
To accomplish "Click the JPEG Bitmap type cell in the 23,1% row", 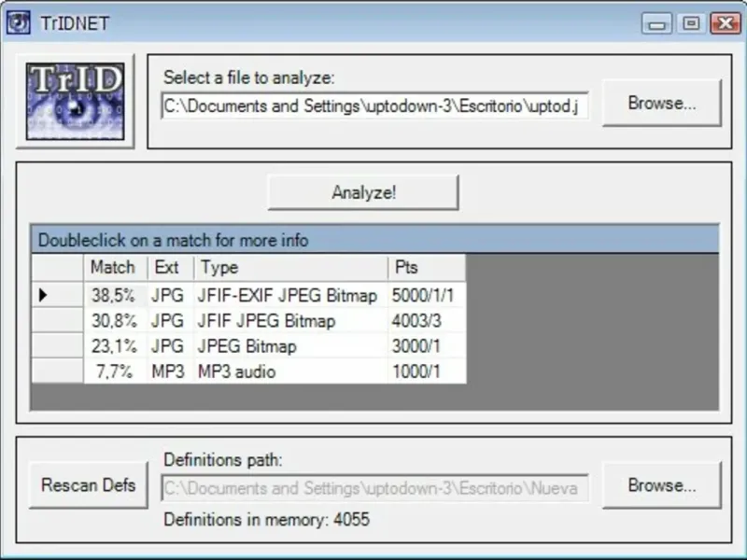I will coord(291,345).
